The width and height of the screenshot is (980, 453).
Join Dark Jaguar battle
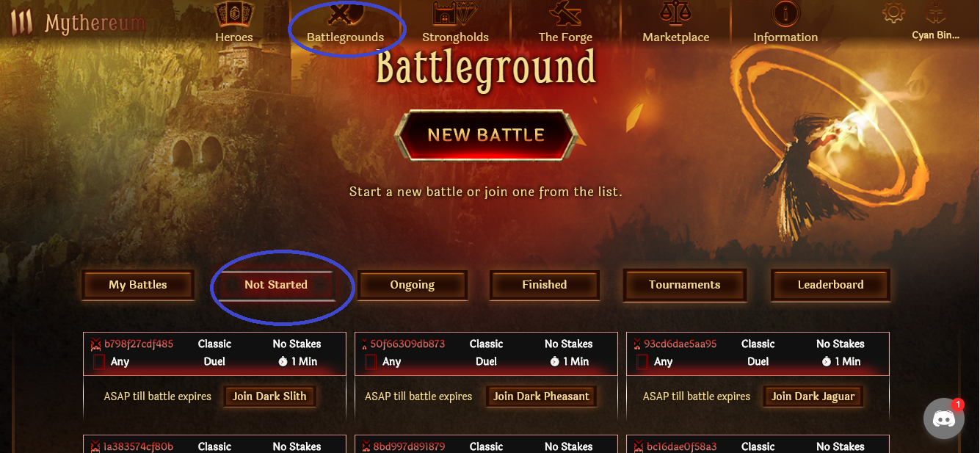(813, 396)
